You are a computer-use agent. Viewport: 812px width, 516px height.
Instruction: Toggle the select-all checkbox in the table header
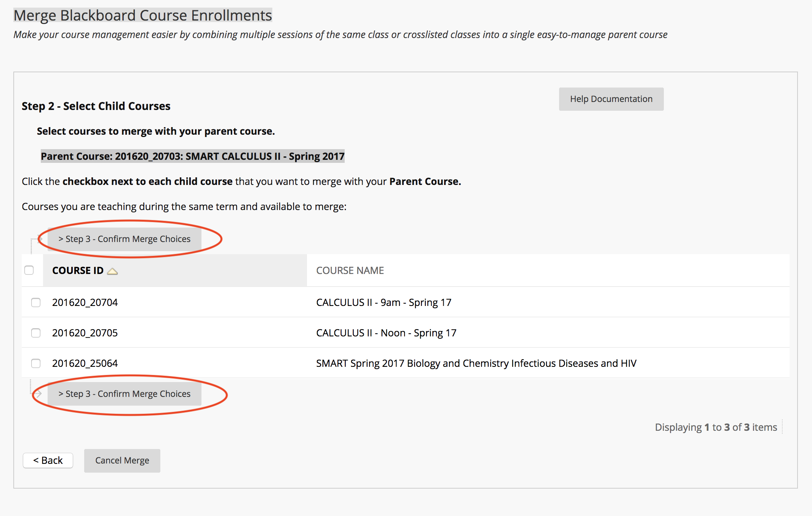pos(29,270)
